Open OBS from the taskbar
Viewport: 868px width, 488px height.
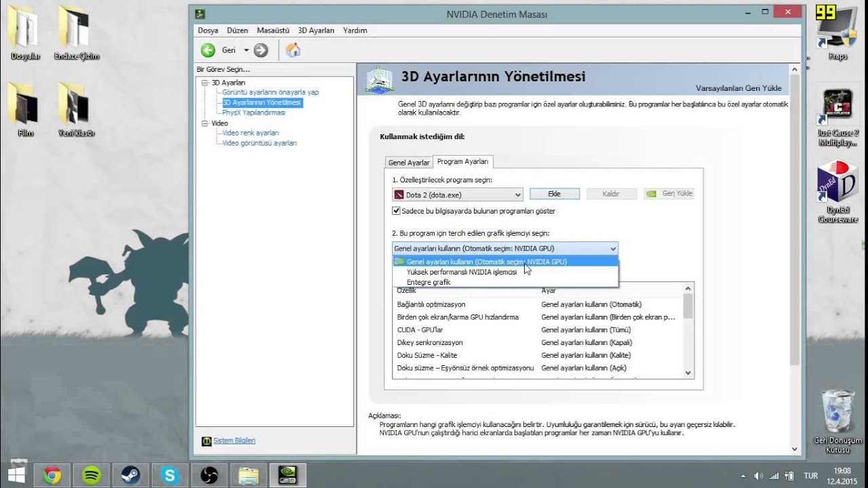pyautogui.click(x=209, y=475)
